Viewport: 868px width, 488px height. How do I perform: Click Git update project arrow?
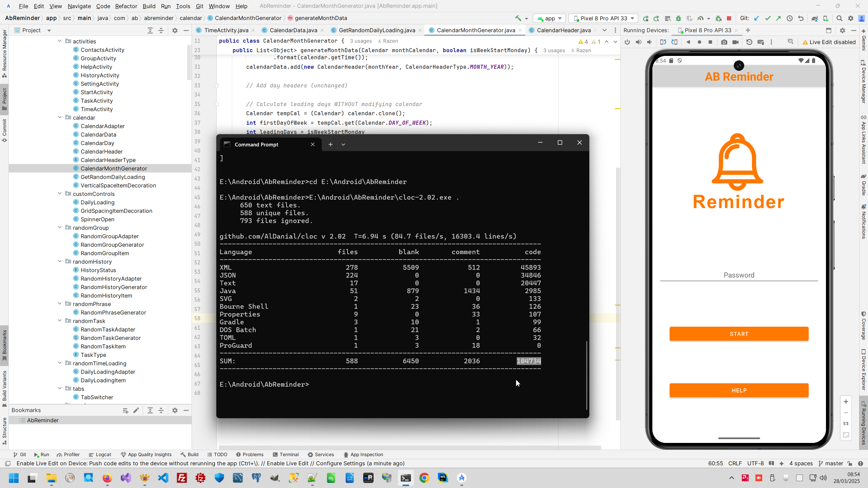coord(756,18)
